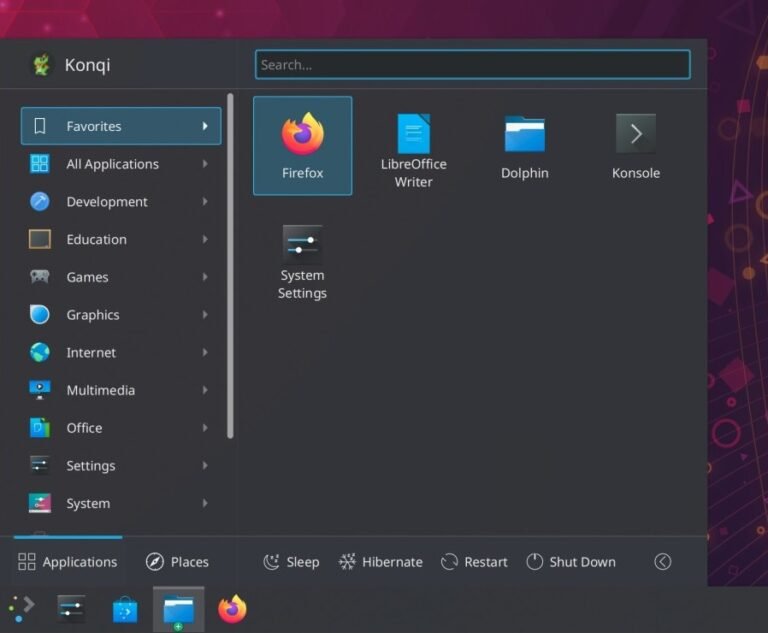Expand the Internet submenu arrow
This screenshot has width=768, height=633.
click(x=205, y=352)
